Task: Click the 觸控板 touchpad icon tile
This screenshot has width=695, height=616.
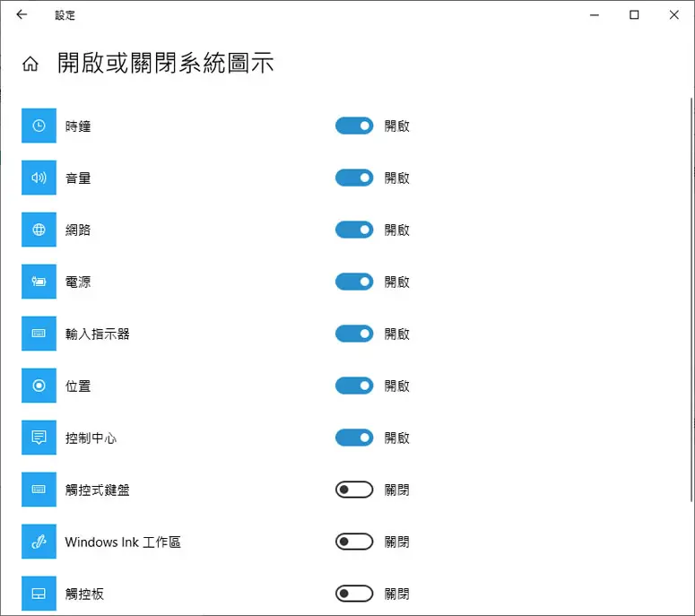Action: tap(39, 594)
